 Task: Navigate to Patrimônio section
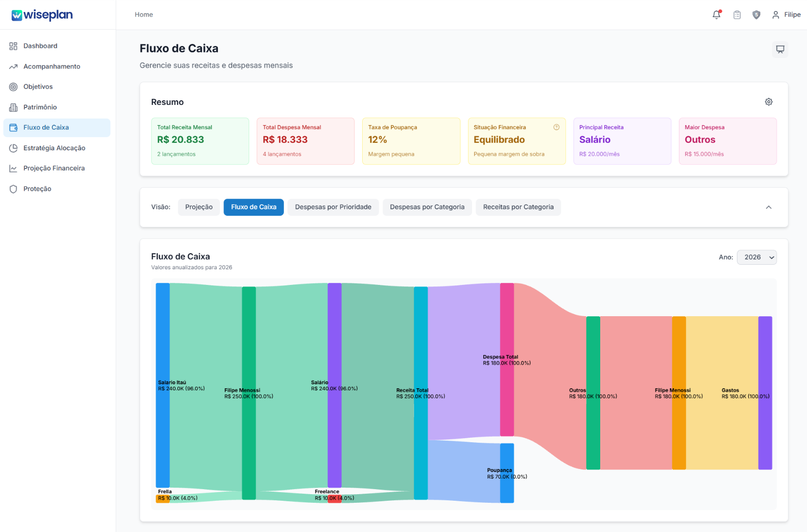(57, 107)
